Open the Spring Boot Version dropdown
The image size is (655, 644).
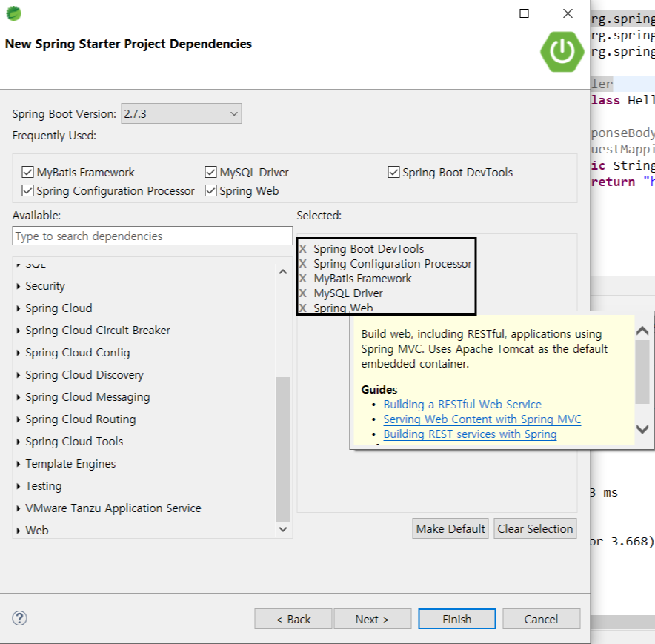(x=182, y=113)
